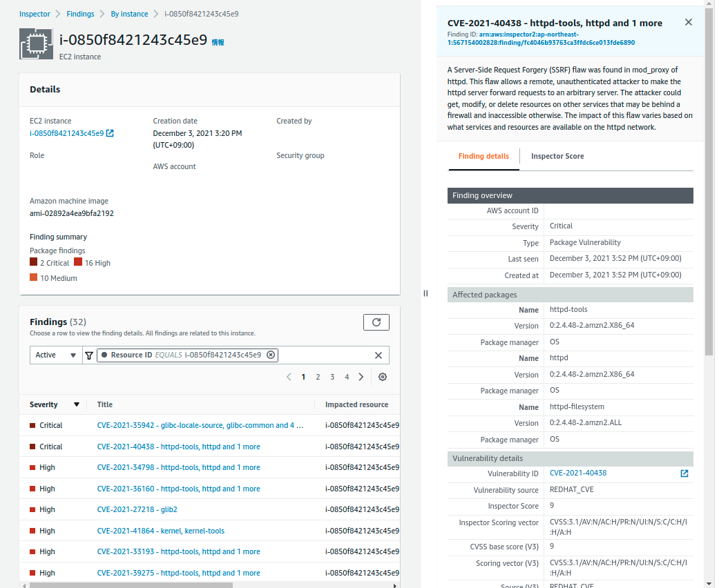Image resolution: width=719 pixels, height=588 pixels.
Task: Switch to Inspector Score tab
Action: (x=557, y=156)
